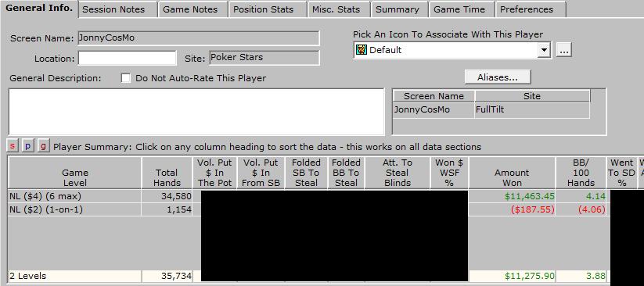Image resolution: width=644 pixels, height=286 pixels.
Task: Go to the Summary tab
Action: click(x=400, y=9)
